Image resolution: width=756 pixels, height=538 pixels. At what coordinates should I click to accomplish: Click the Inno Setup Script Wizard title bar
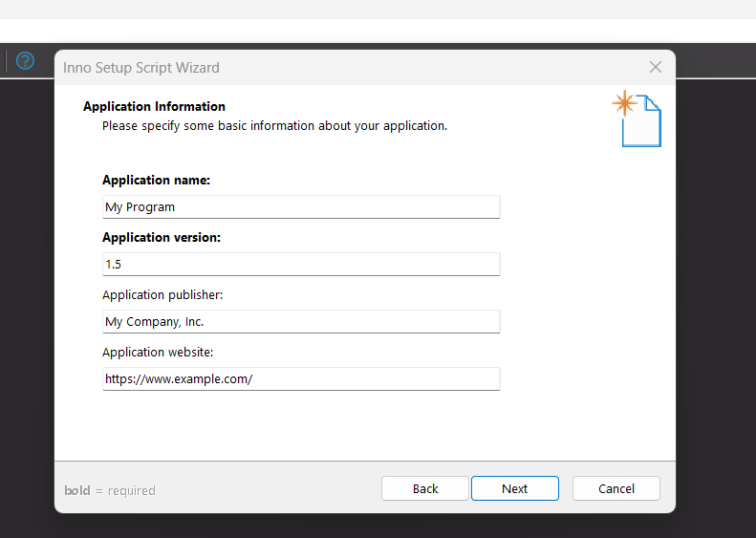[x=363, y=68]
